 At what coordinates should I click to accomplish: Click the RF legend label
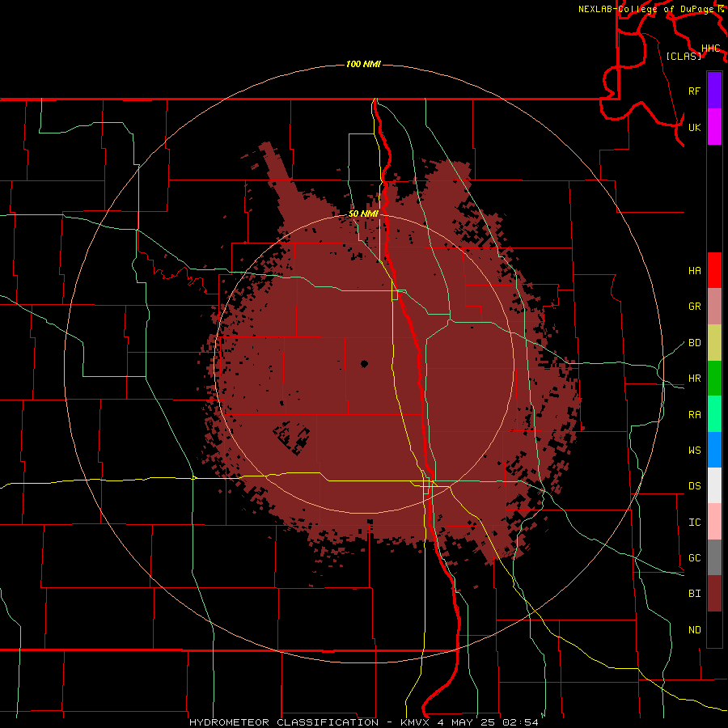coord(694,91)
